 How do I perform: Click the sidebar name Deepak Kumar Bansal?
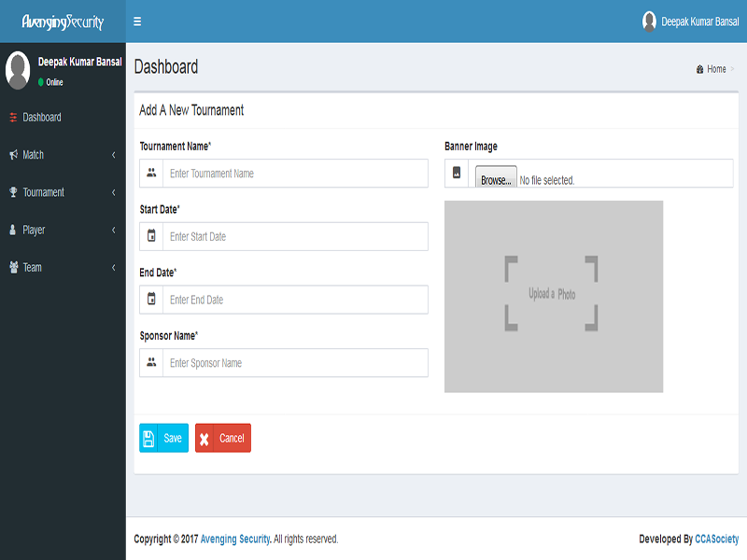pyautogui.click(x=80, y=62)
